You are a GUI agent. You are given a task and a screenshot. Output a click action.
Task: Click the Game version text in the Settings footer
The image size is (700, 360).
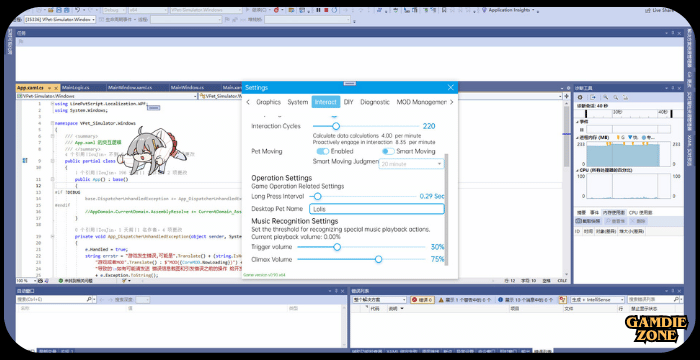click(x=264, y=275)
